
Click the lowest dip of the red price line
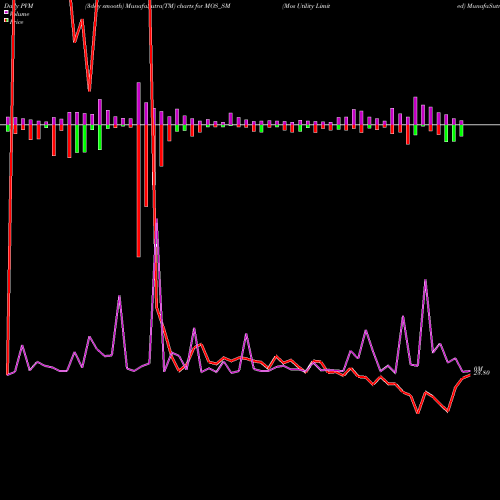coord(418,413)
